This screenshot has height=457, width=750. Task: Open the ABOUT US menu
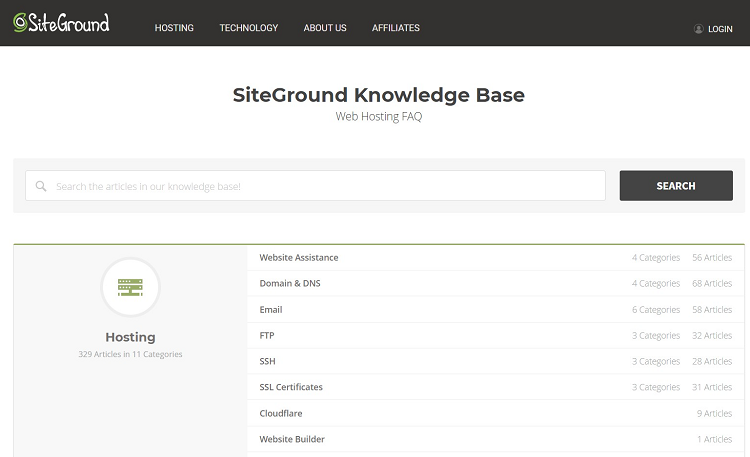point(325,28)
